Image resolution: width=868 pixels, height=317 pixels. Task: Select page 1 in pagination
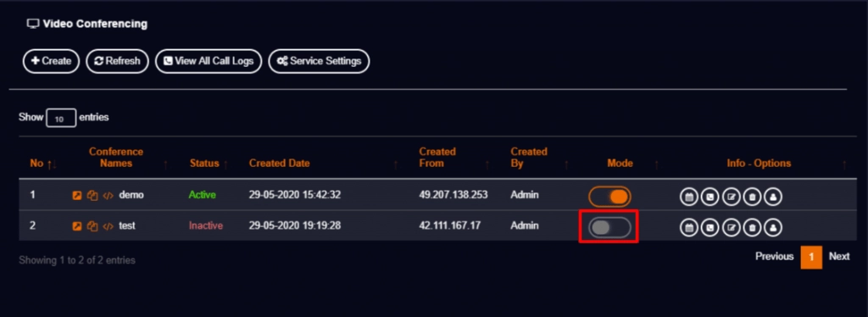coord(811,258)
